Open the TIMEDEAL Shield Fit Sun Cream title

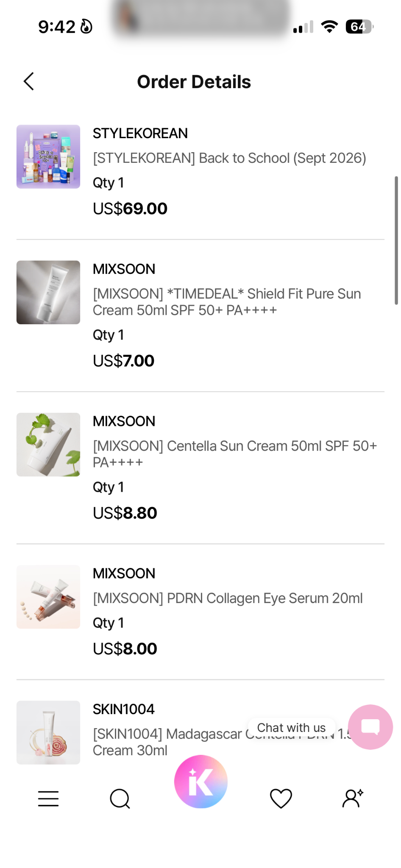click(x=227, y=302)
